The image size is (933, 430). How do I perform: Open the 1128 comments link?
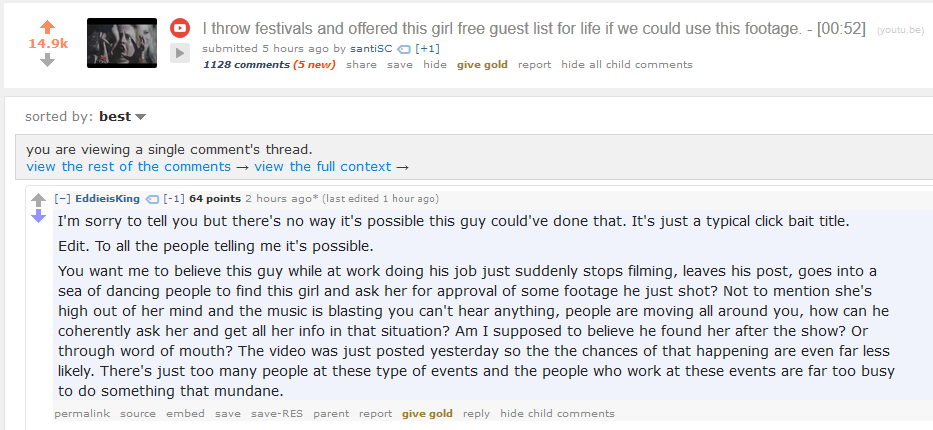(x=246, y=64)
